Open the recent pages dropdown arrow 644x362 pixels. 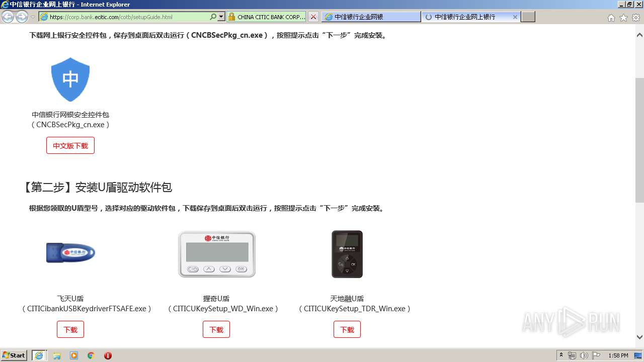pos(33,17)
